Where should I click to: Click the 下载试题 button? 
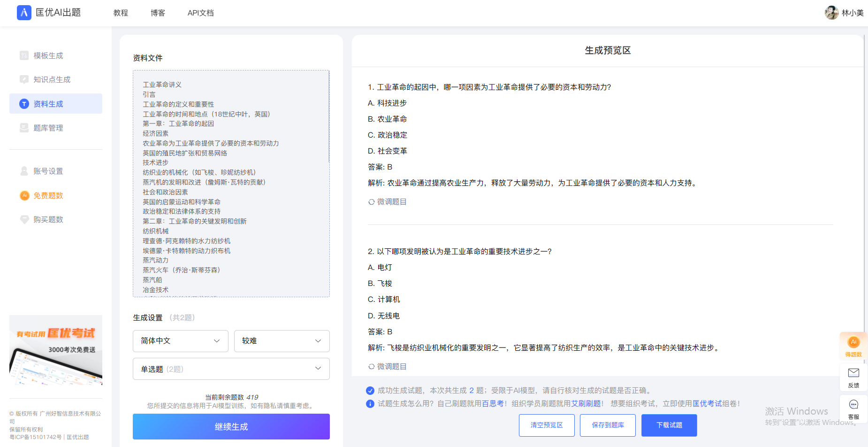pos(669,425)
